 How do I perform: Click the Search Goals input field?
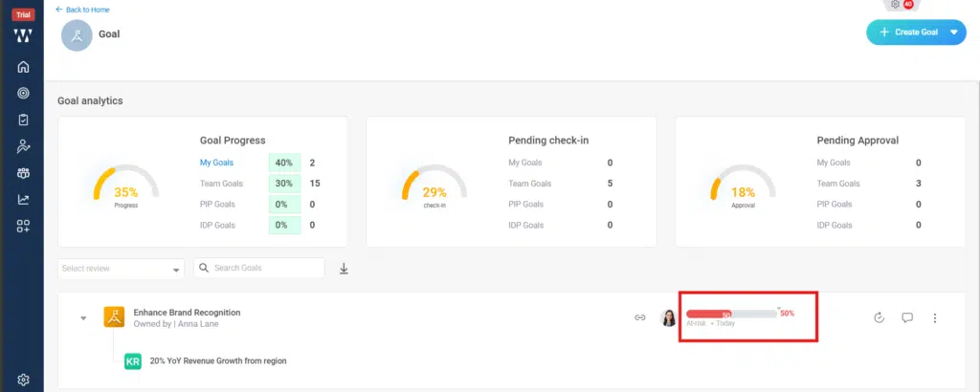tap(259, 268)
